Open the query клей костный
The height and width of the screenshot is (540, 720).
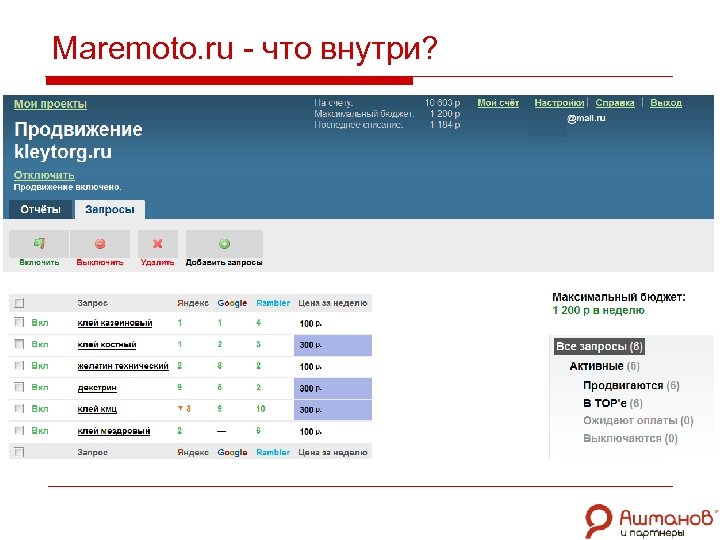click(x=107, y=344)
